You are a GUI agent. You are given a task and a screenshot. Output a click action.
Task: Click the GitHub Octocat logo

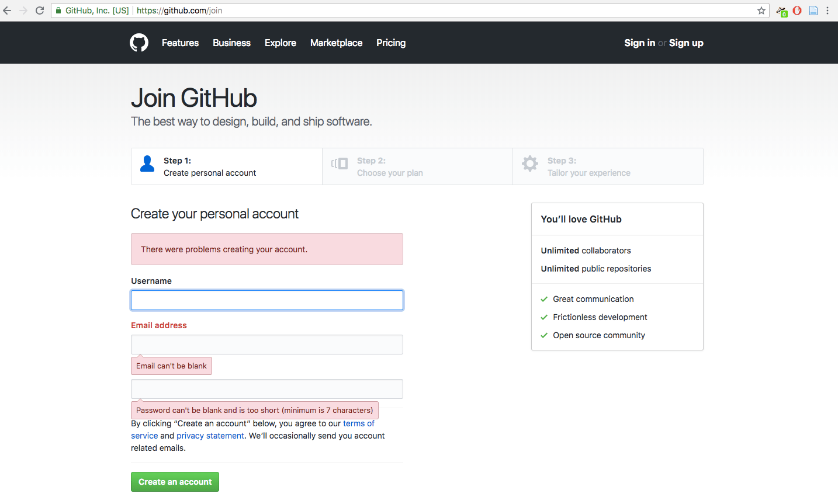tap(139, 43)
